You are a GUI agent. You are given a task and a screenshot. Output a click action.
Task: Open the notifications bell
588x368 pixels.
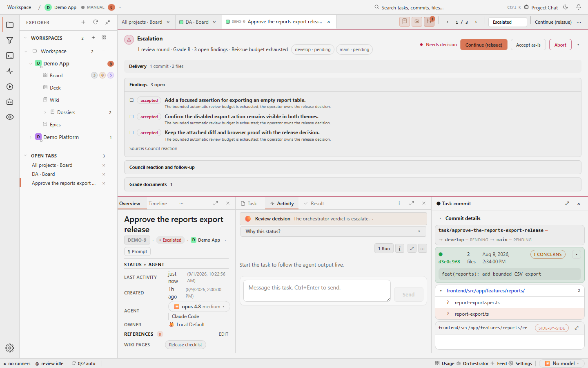[579, 7]
